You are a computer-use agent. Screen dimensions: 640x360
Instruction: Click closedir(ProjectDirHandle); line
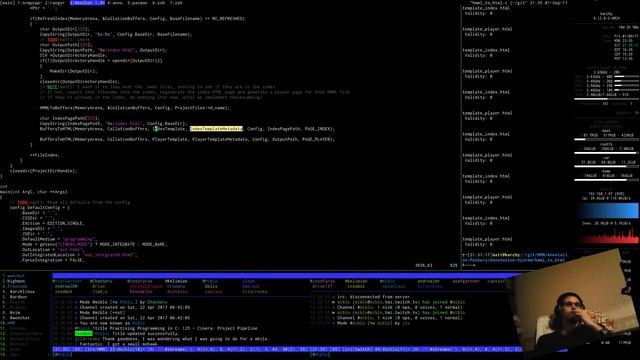click(44, 171)
